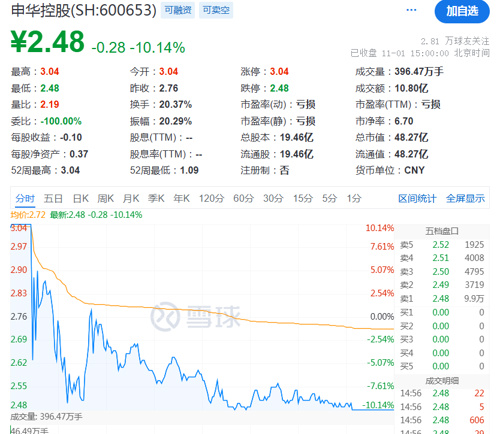Click the 今开 value 3.04
Image resolution: width=500 pixels, height=434 pixels.
(168, 72)
